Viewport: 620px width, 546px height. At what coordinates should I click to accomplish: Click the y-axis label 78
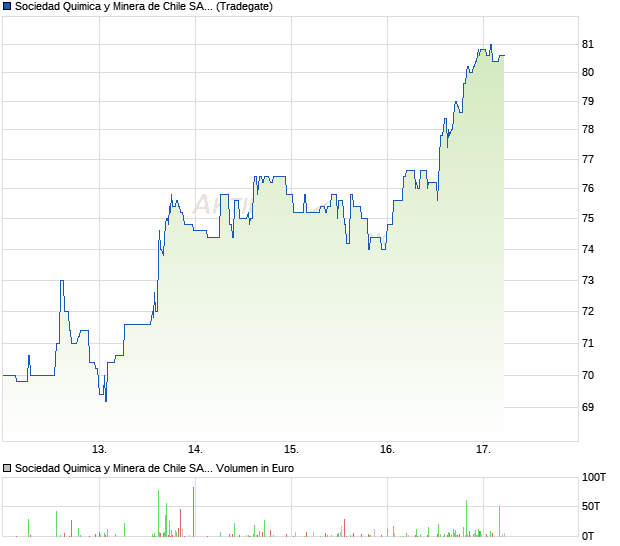coord(588,129)
